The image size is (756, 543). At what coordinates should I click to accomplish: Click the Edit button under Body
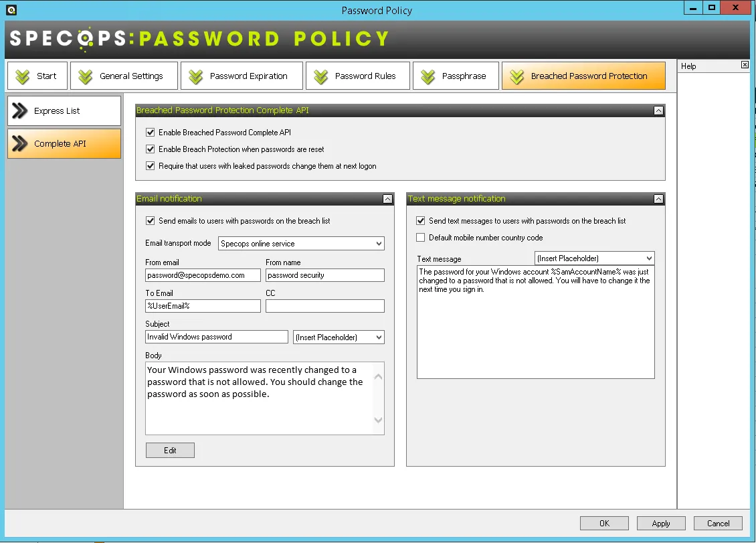pyautogui.click(x=170, y=451)
